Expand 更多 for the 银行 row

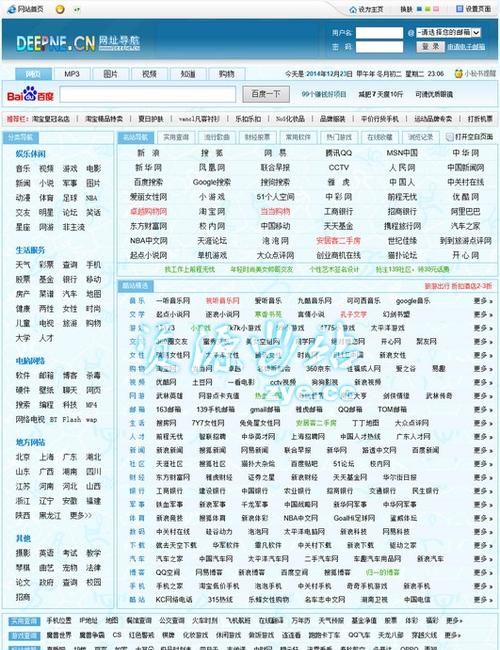click(483, 491)
